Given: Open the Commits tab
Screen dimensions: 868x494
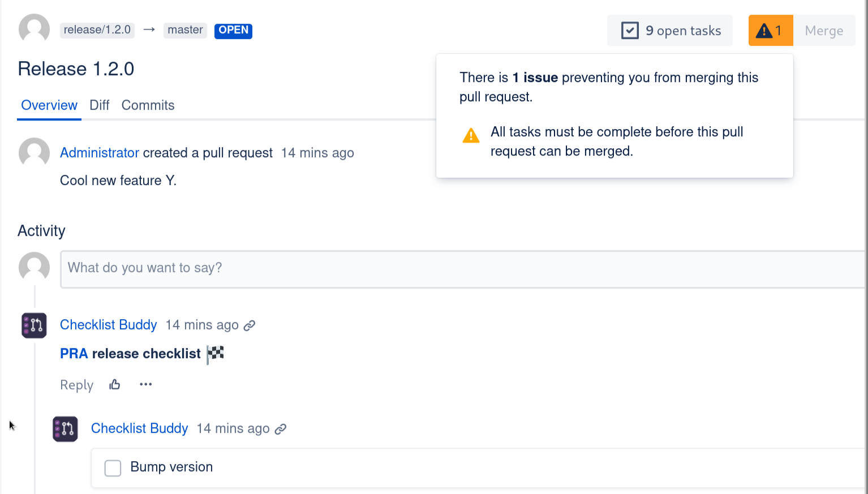Looking at the screenshot, I should coord(148,105).
